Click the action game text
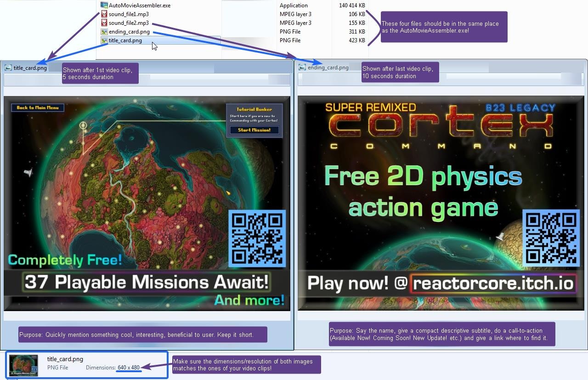Screen dimensions: 588x380 click(423, 208)
